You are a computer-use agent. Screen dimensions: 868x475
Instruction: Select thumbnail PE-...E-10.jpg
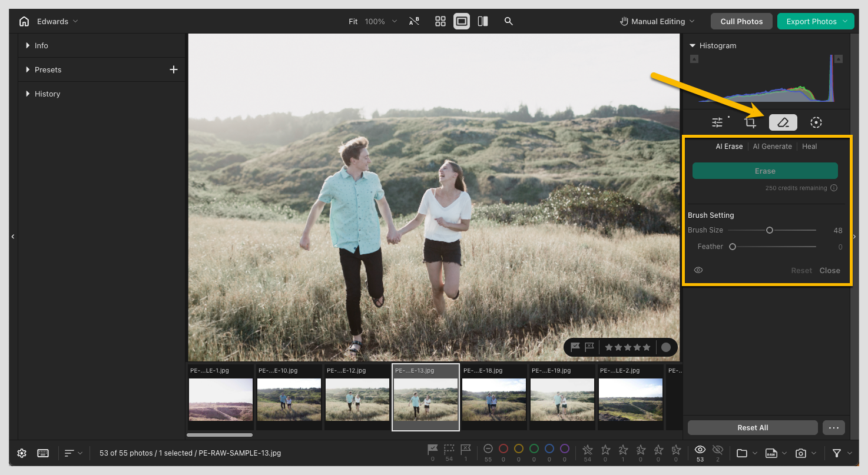289,398
